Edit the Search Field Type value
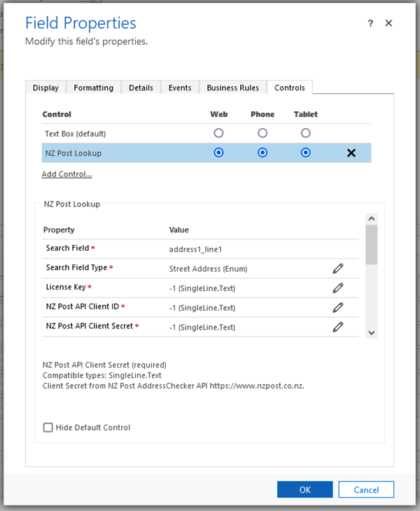The width and height of the screenshot is (420, 511). 338,268
